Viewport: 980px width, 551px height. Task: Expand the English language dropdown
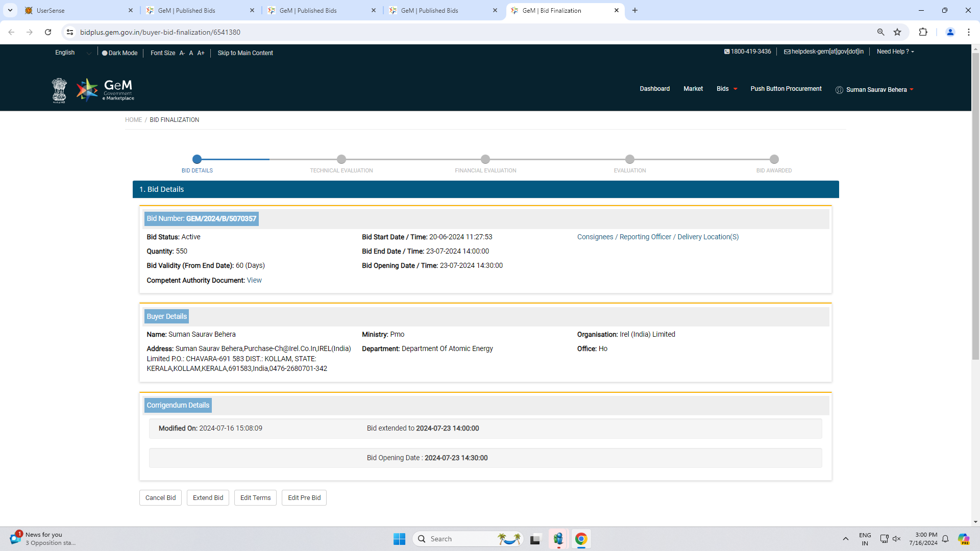tap(72, 53)
